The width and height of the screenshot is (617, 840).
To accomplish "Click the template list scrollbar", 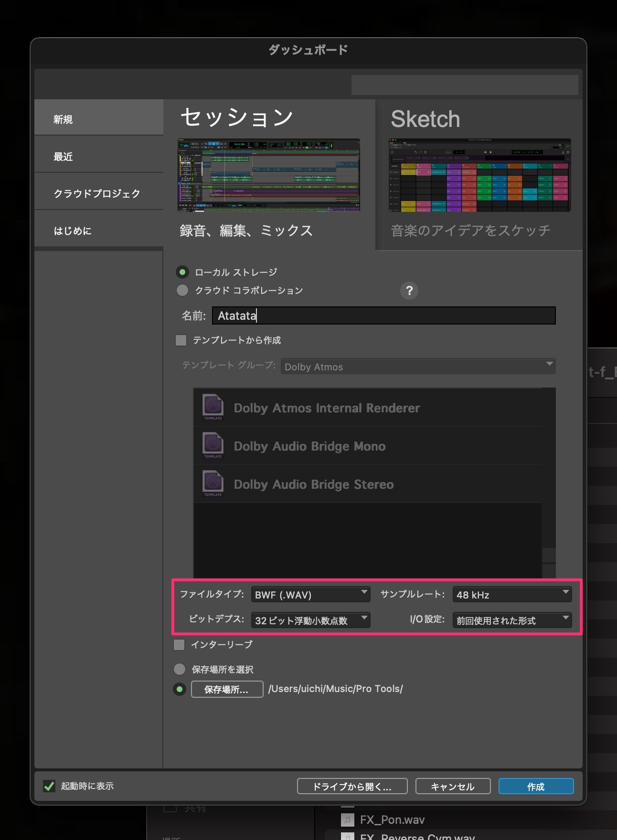I will pos(549,482).
